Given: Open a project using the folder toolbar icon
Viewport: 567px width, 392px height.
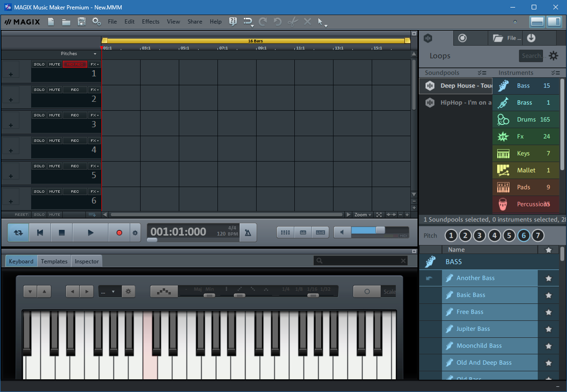Looking at the screenshot, I should [x=66, y=22].
